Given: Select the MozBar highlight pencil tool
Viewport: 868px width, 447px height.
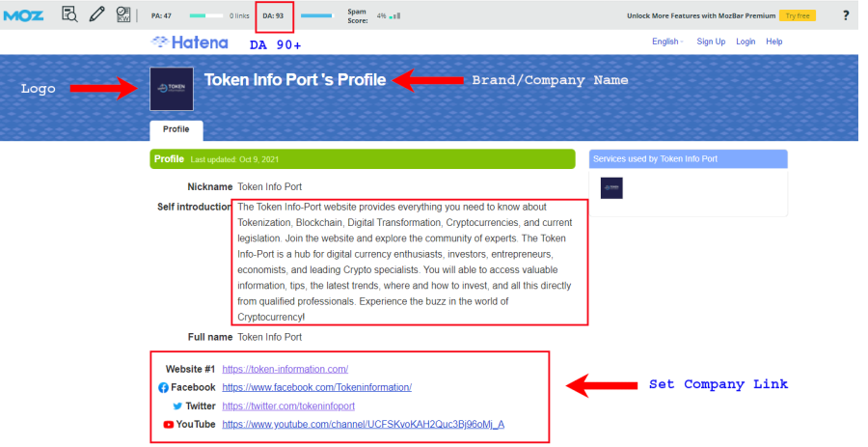Looking at the screenshot, I should coord(96,14).
